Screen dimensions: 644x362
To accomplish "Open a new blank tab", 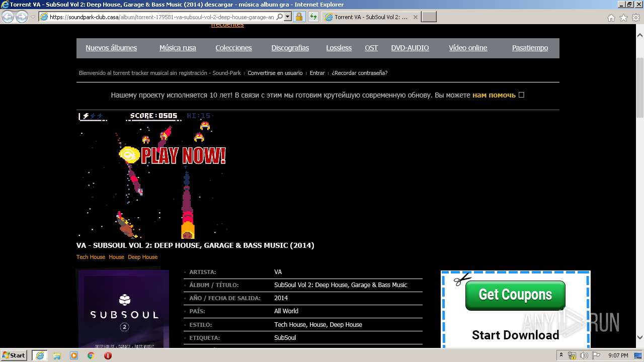I will (429, 17).
